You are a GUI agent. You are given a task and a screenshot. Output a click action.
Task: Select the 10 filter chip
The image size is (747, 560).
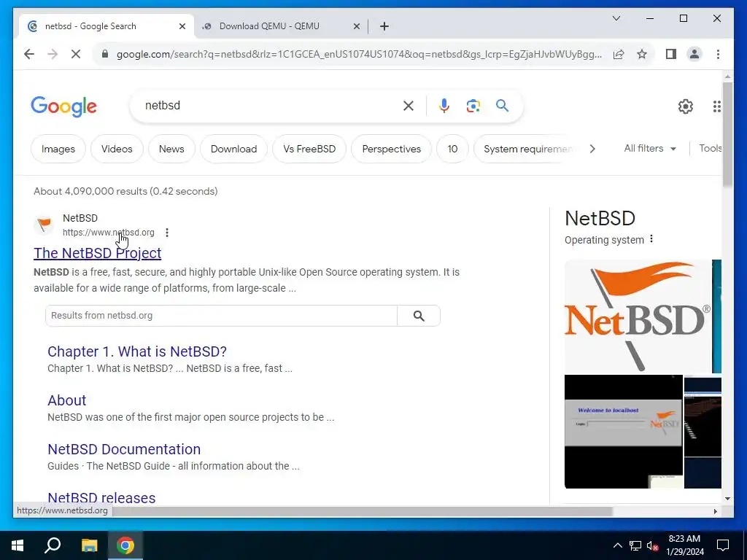(x=452, y=149)
